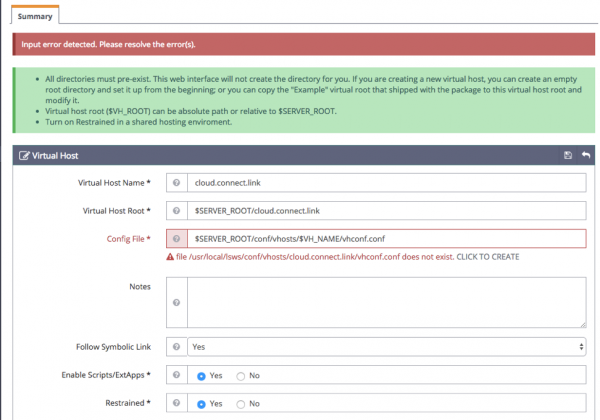Click the Config File path input field

pyautogui.click(x=386, y=239)
